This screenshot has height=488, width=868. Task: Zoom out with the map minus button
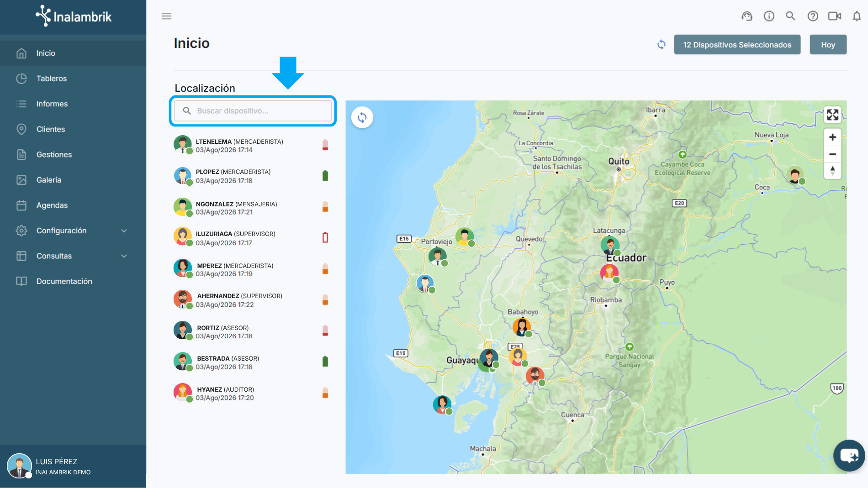(x=832, y=154)
